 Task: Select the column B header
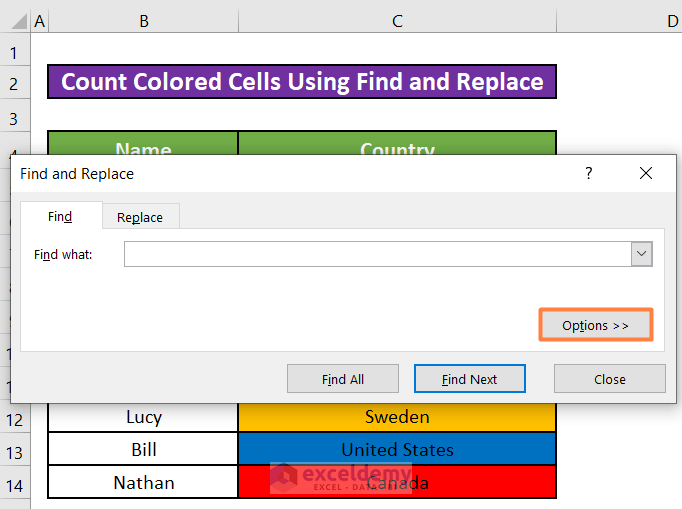[x=143, y=21]
